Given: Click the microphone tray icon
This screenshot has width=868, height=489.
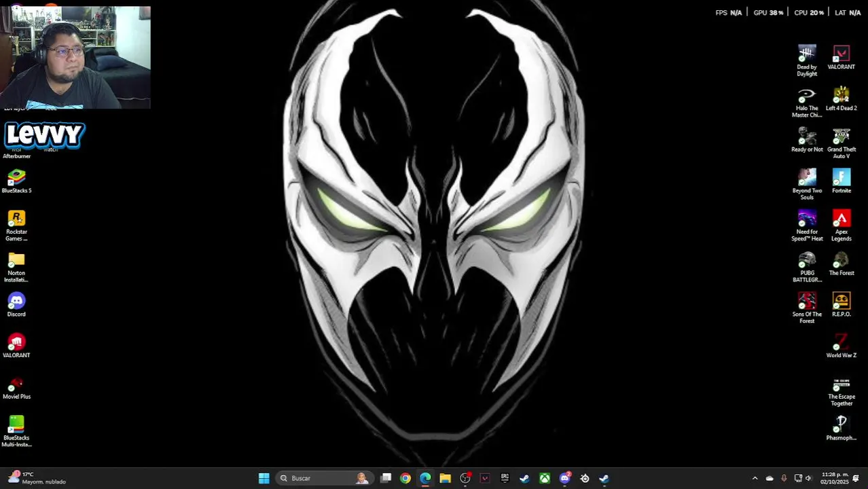Looking at the screenshot, I should 784,478.
